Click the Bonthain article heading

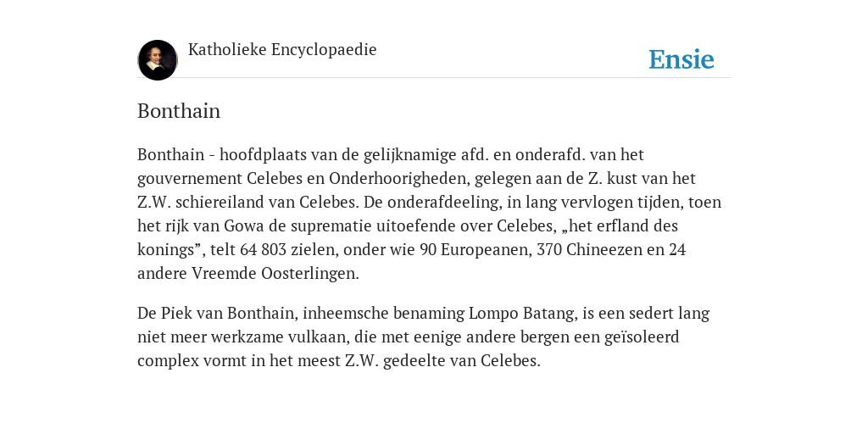pos(179,111)
